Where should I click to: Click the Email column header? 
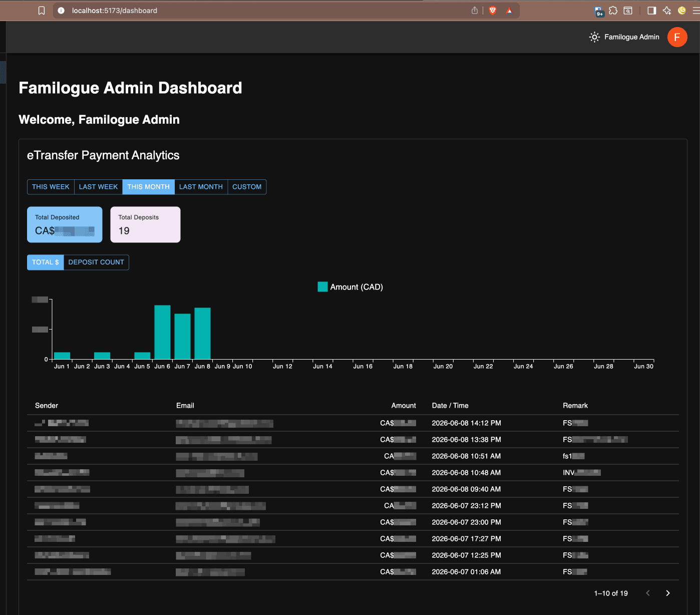pos(185,406)
